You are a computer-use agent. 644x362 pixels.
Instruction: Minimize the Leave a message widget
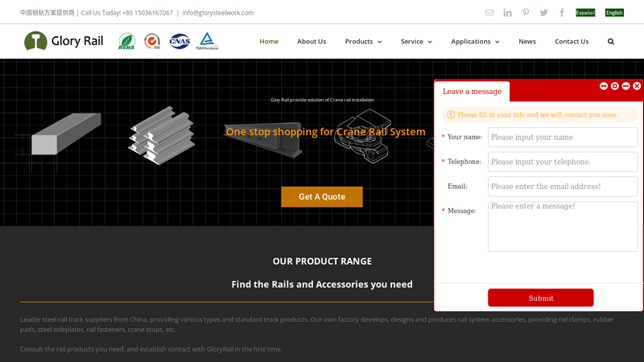pyautogui.click(x=626, y=86)
